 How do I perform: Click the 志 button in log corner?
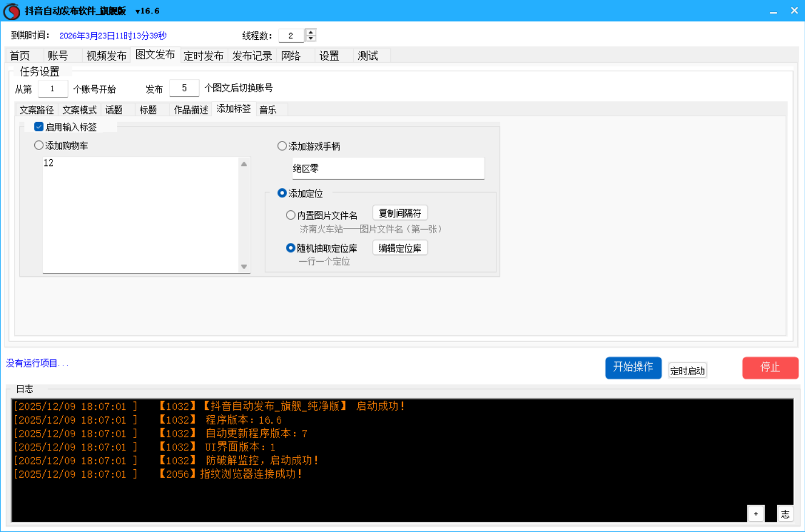785,514
